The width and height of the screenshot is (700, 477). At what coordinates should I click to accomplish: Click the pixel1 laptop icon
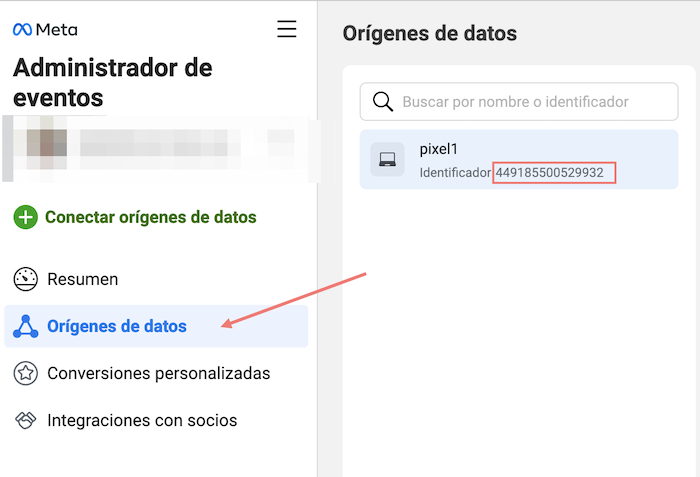(388, 159)
